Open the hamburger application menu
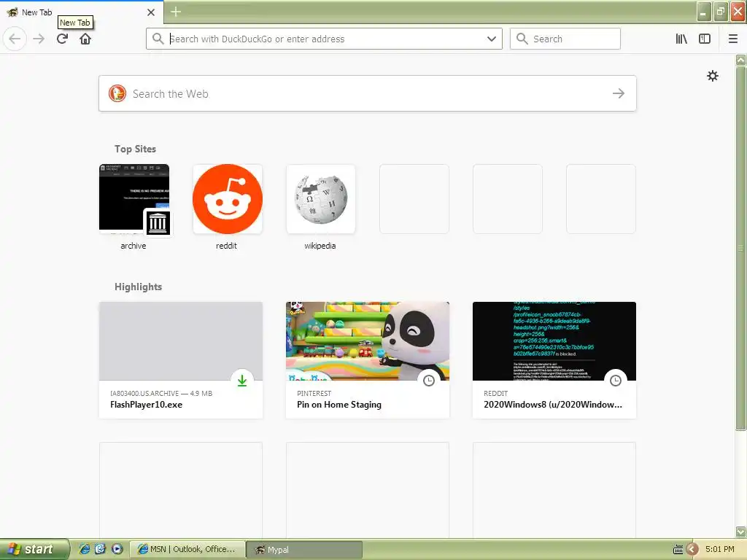Screen dimensions: 747x560 [733, 39]
